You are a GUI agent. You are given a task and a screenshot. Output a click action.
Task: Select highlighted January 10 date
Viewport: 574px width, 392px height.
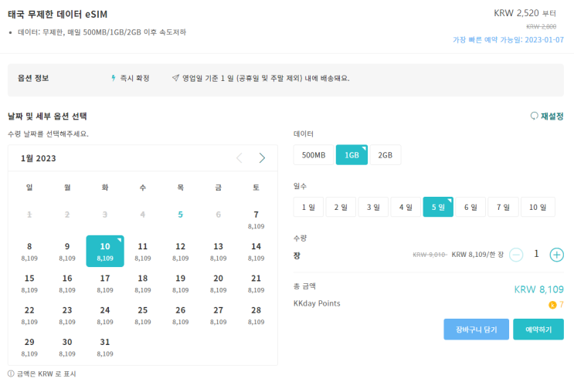click(105, 252)
